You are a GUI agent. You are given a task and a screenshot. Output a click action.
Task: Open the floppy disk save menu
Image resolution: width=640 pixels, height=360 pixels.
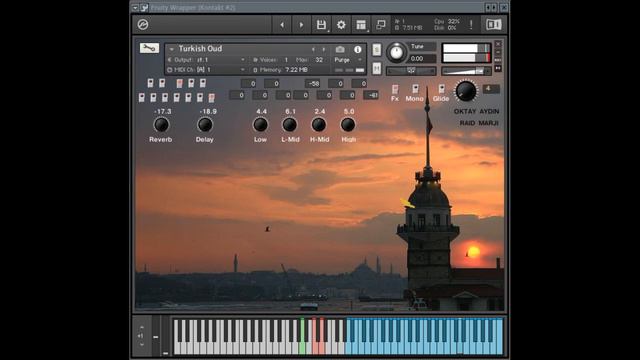tap(321, 25)
